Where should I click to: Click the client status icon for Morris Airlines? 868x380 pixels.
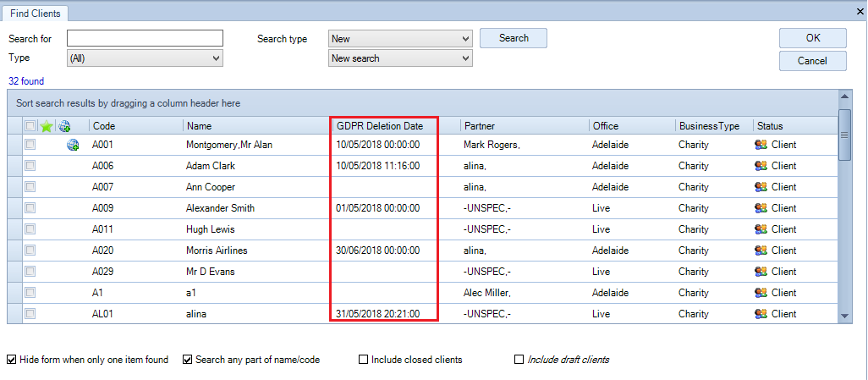pyautogui.click(x=761, y=250)
